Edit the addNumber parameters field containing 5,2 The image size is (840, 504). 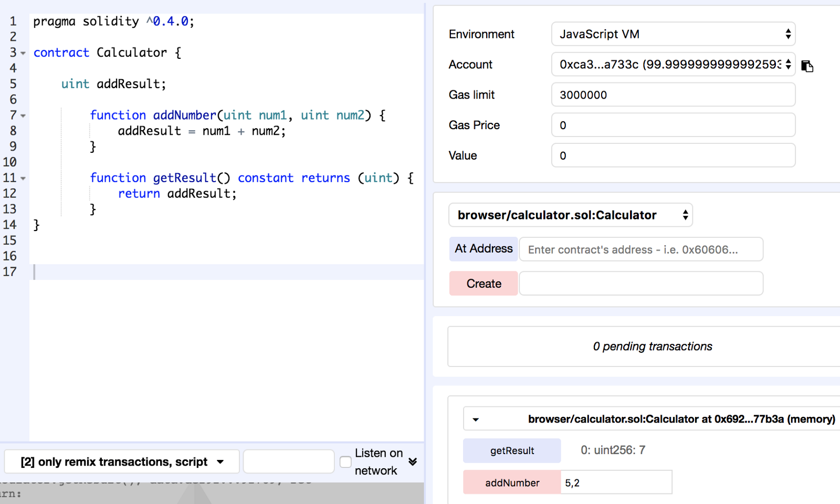point(617,482)
